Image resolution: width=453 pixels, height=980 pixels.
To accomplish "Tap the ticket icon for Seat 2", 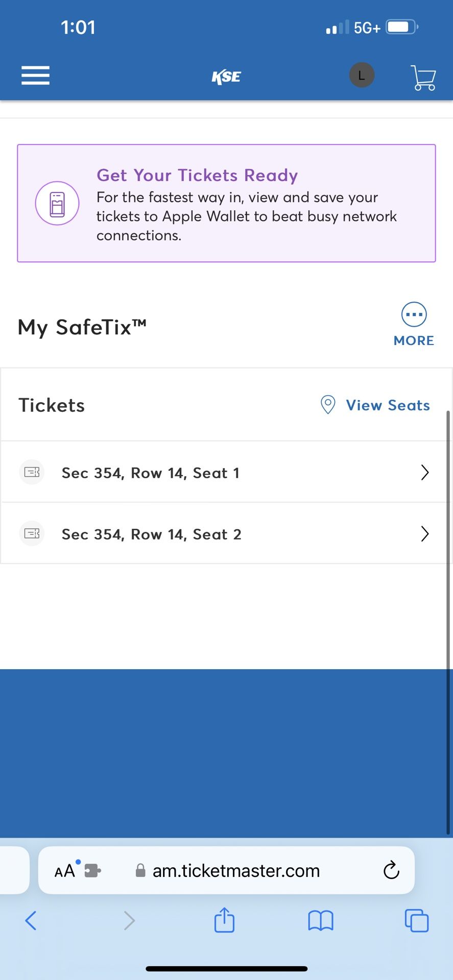I will (x=32, y=533).
